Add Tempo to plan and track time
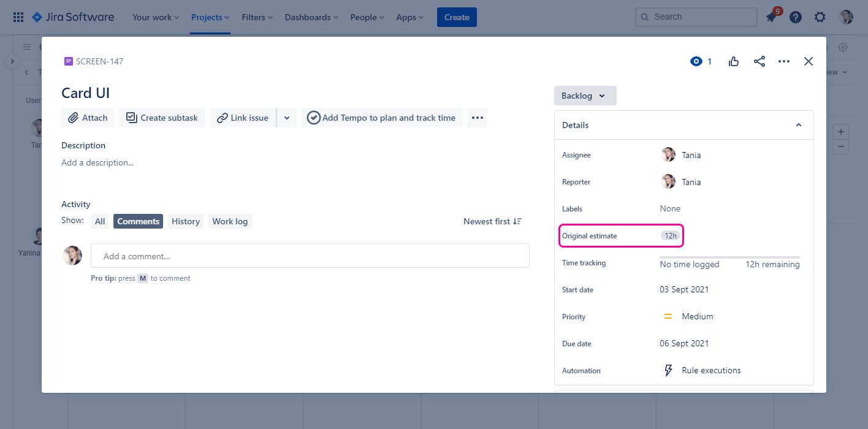 (382, 118)
